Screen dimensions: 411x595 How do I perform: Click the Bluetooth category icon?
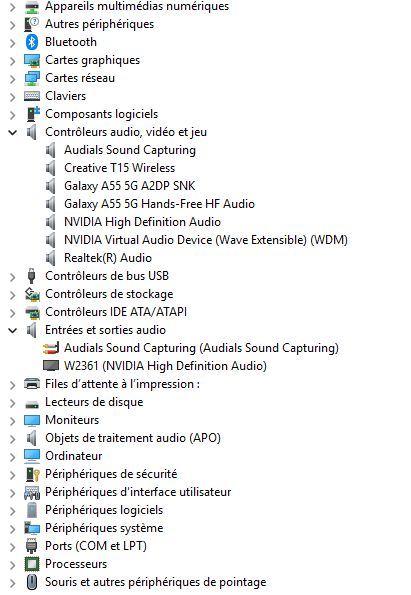coord(32,42)
